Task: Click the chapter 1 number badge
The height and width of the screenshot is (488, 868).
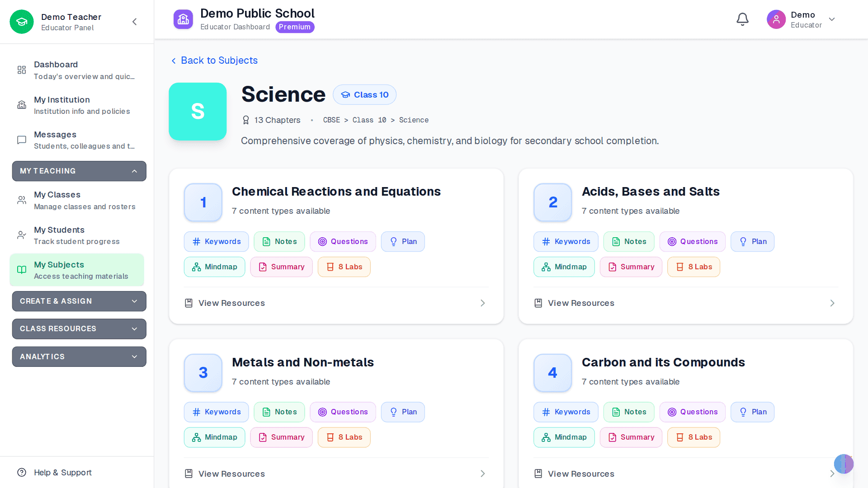Action: tap(203, 202)
